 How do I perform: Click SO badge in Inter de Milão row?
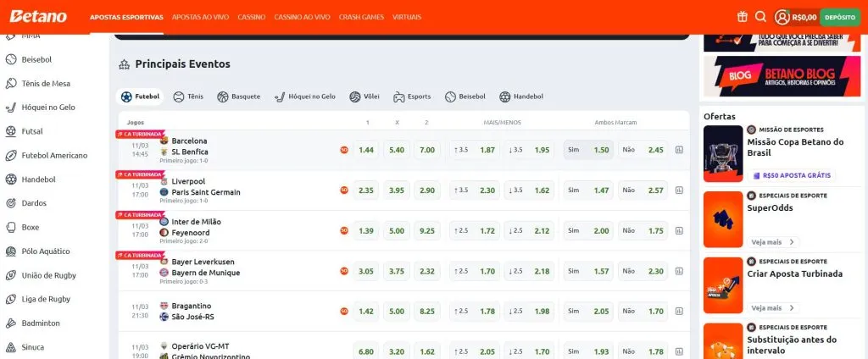click(344, 230)
